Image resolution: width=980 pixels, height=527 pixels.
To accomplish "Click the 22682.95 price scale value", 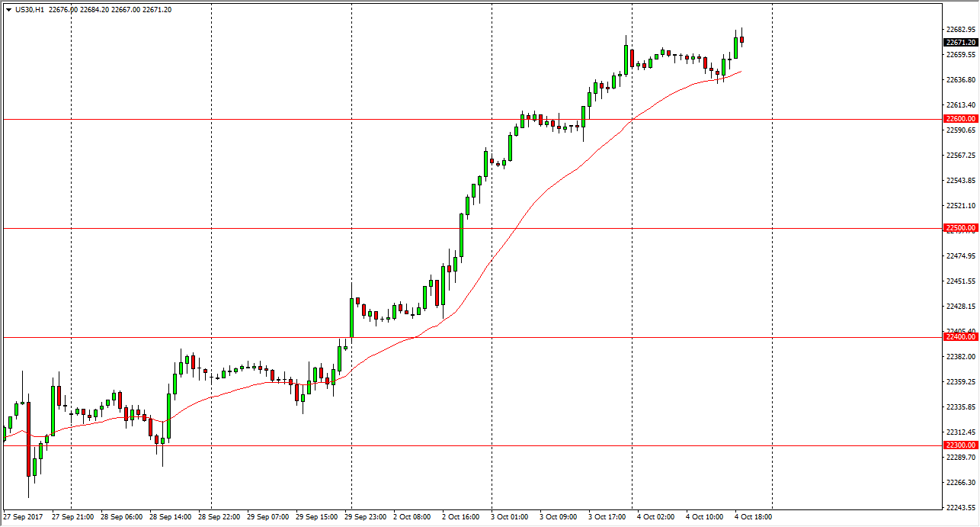I will click(x=960, y=30).
